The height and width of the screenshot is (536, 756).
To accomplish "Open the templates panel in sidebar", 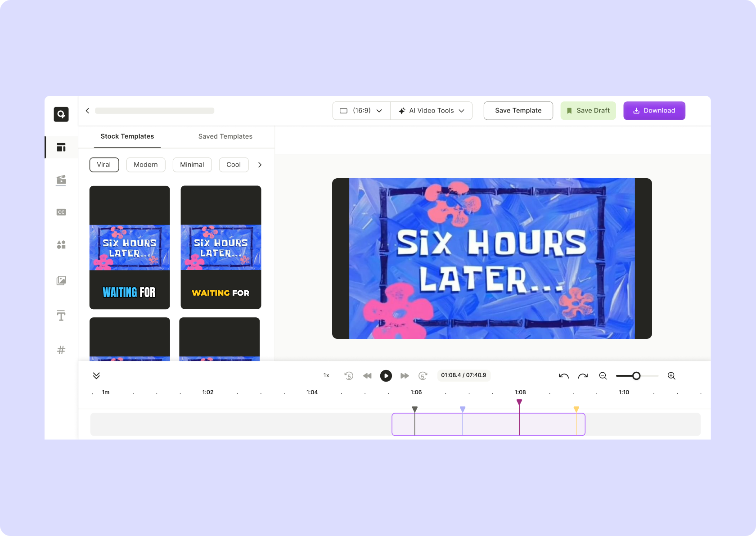I will click(x=61, y=147).
